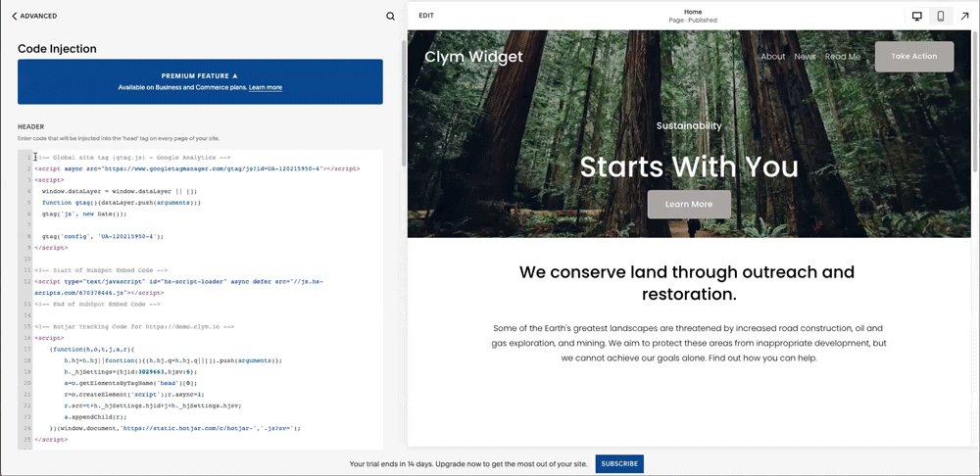Screen dimensions: 980x476
Task: Click the Learn More button on hero image
Action: [x=689, y=205]
